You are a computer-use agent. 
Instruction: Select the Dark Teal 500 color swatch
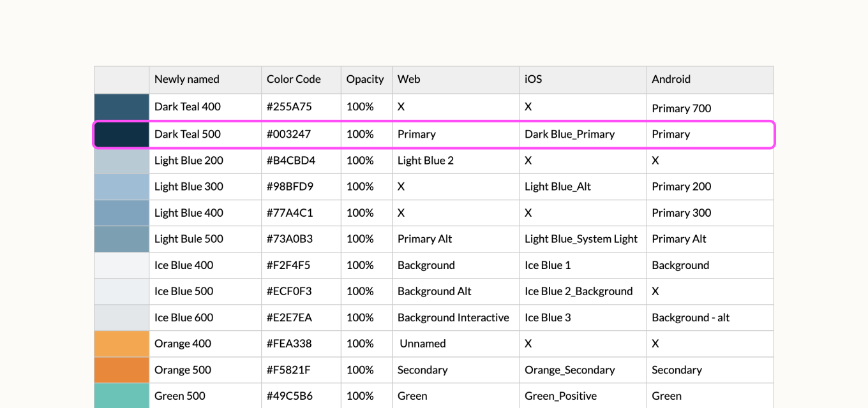(x=121, y=135)
